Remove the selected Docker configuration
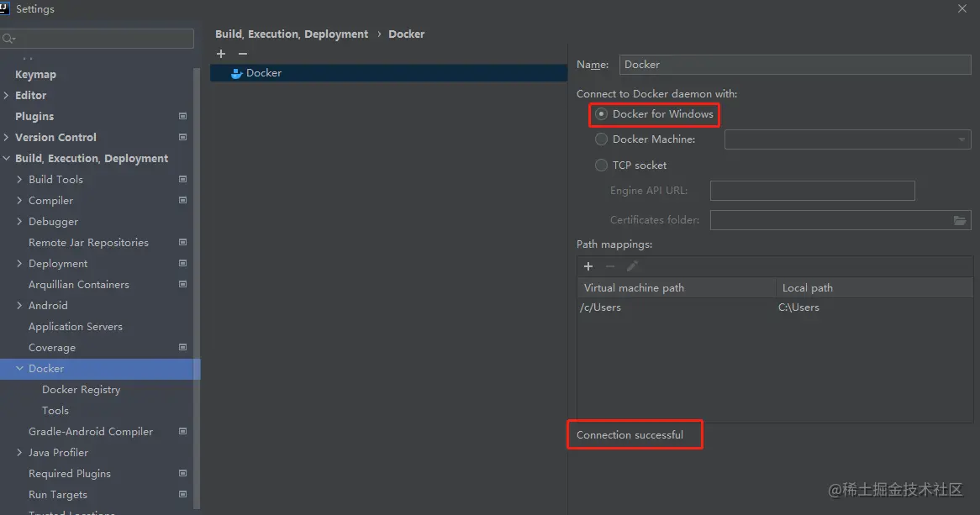Viewport: 980px width, 515px height. click(x=243, y=54)
